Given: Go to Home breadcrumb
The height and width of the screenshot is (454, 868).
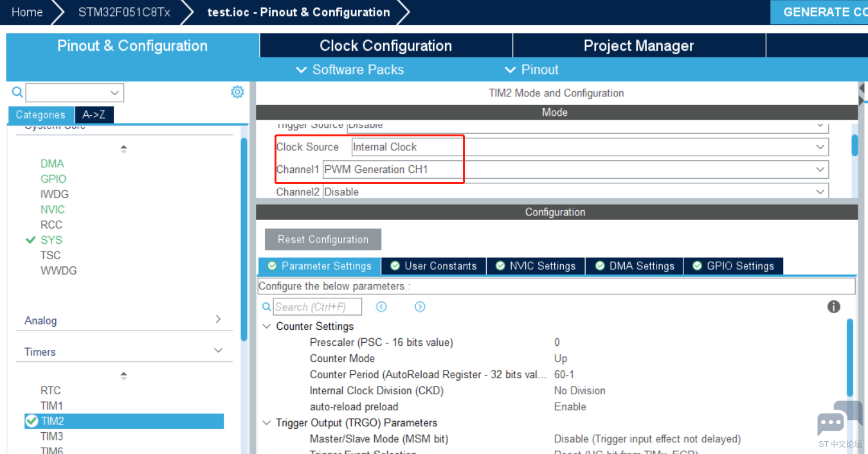Looking at the screenshot, I should 27,12.
